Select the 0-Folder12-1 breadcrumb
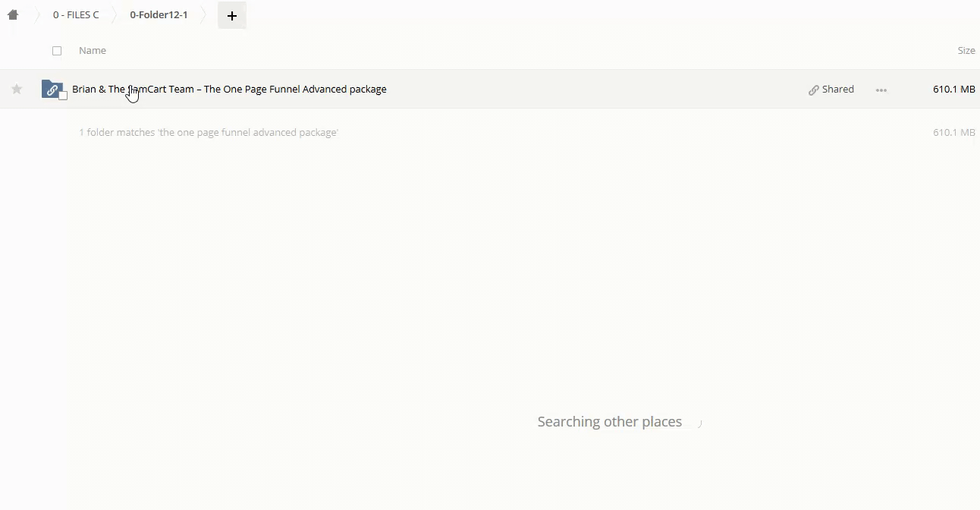980x510 pixels. point(159,15)
